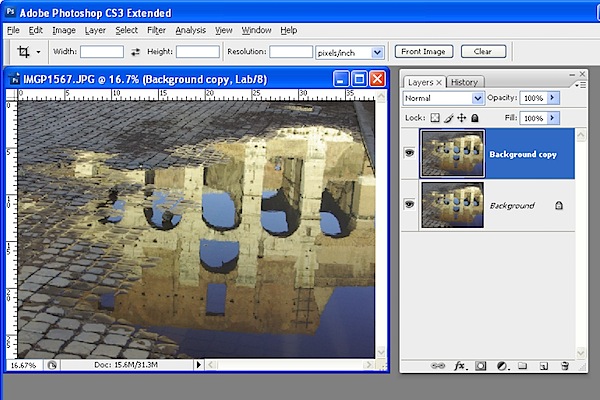This screenshot has width=600, height=400.
Task: Click the create new layer icon
Action: tap(543, 366)
